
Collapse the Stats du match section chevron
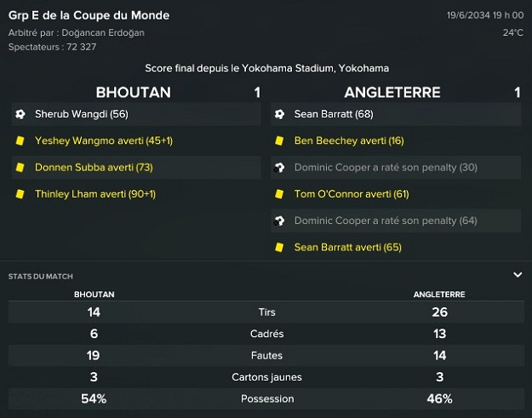[x=518, y=275]
